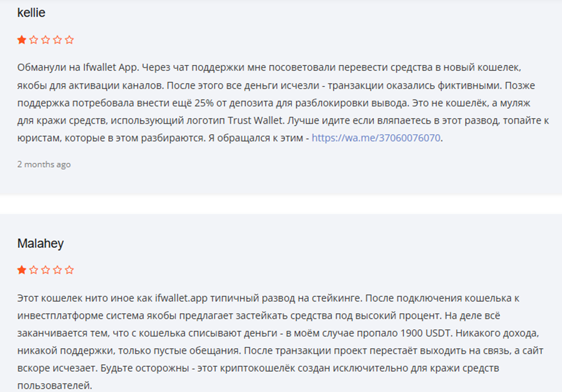Screen dimensions: 562x392
Task: Click the second star in kellie's rating
Action: [x=34, y=40]
